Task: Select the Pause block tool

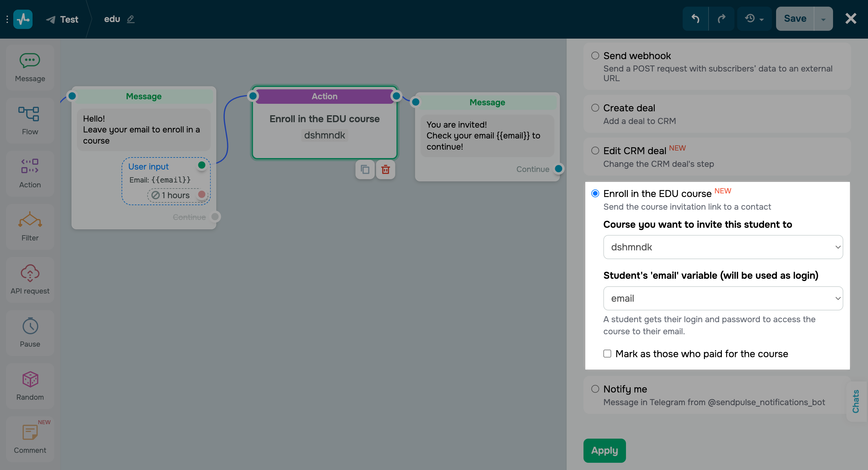Action: coord(30,332)
